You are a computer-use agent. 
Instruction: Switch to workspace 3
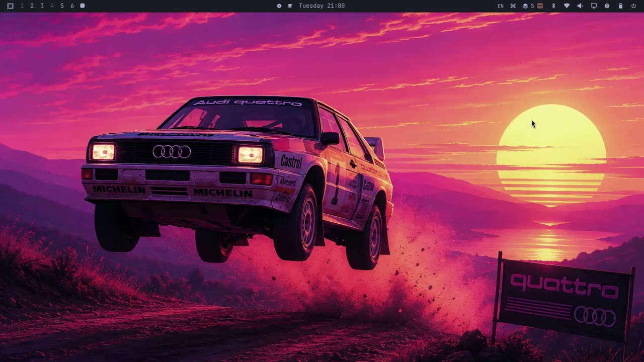pos(42,6)
